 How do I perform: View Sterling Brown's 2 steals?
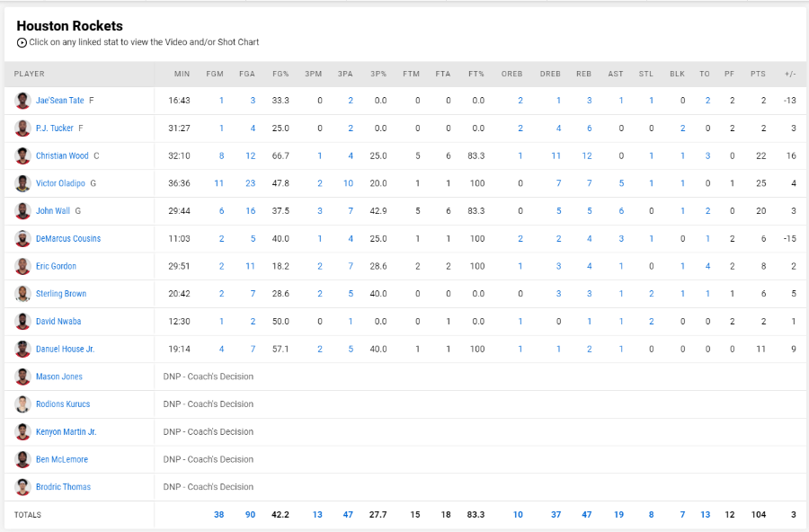[x=652, y=294]
